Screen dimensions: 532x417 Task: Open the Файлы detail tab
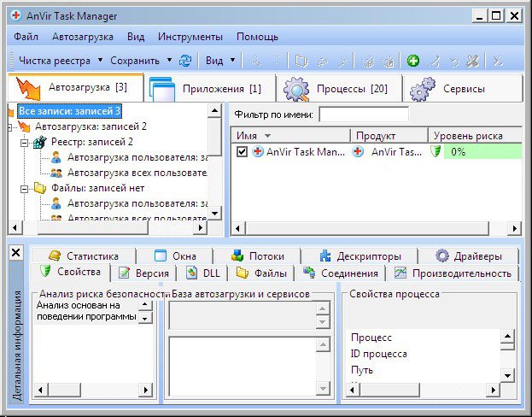[x=261, y=273]
